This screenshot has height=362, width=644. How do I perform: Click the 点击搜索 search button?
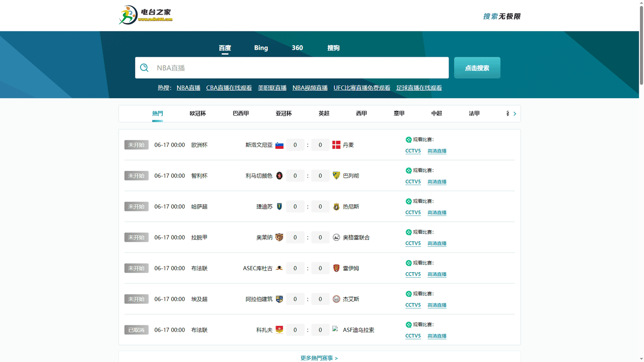coord(477,68)
